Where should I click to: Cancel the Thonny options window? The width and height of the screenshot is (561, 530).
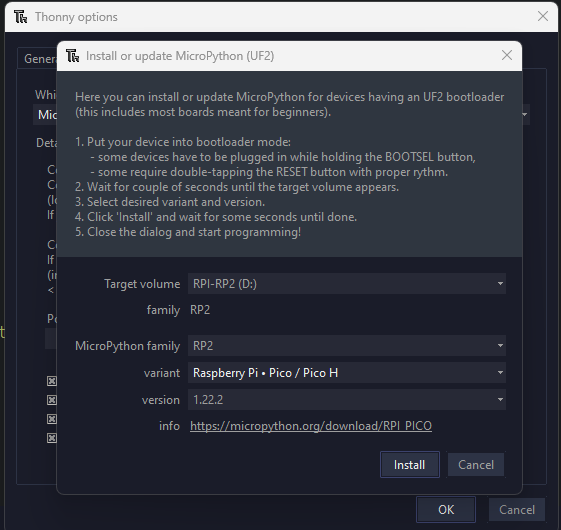[x=517, y=510]
